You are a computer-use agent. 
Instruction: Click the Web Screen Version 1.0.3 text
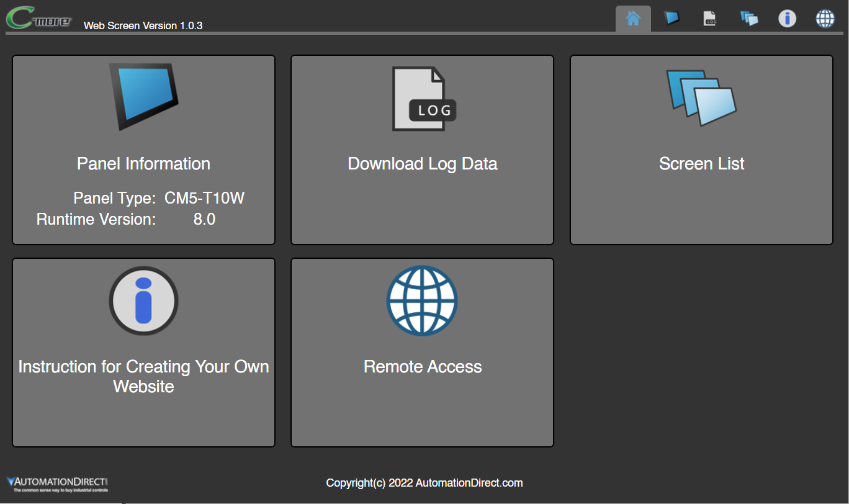click(x=143, y=25)
